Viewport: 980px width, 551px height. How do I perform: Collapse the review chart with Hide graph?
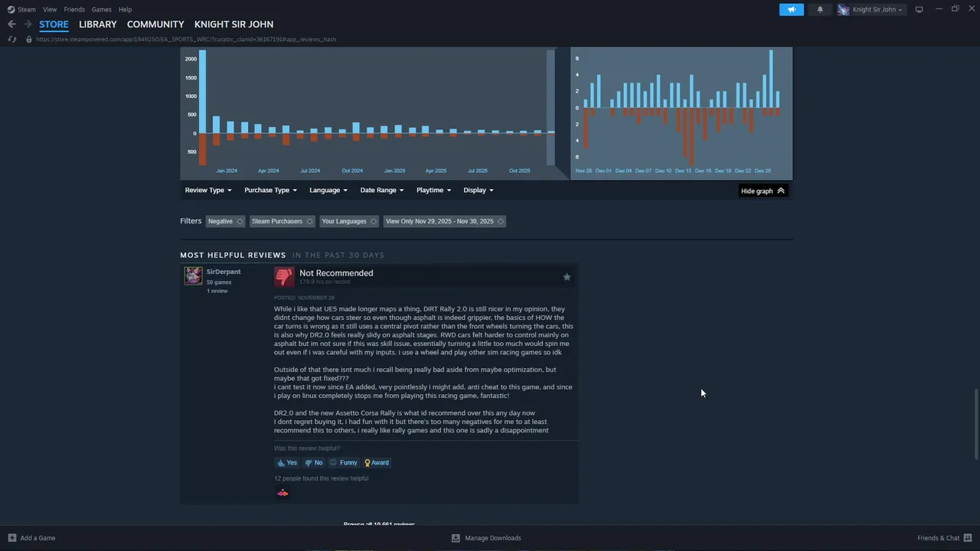tap(763, 191)
